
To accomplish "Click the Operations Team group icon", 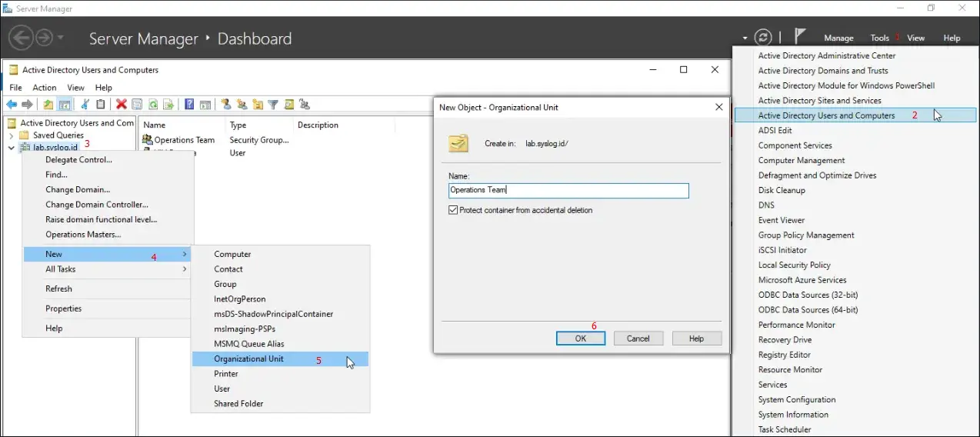I will pos(148,140).
